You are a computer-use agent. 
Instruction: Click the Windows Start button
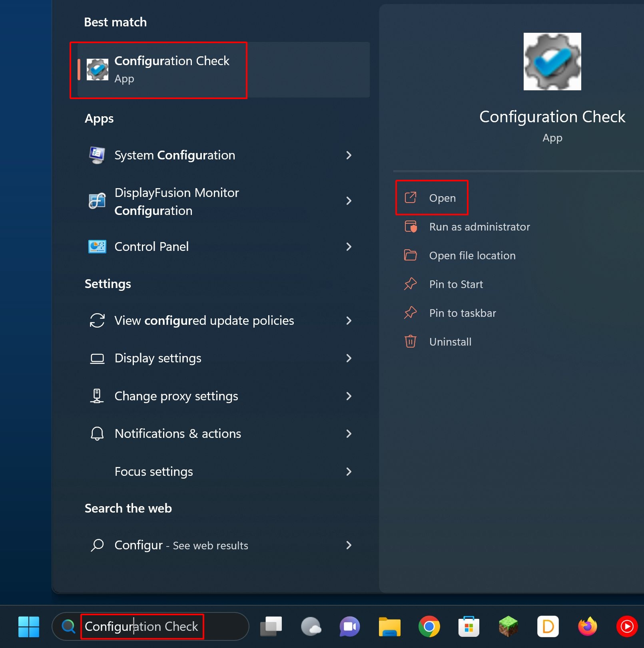28,626
